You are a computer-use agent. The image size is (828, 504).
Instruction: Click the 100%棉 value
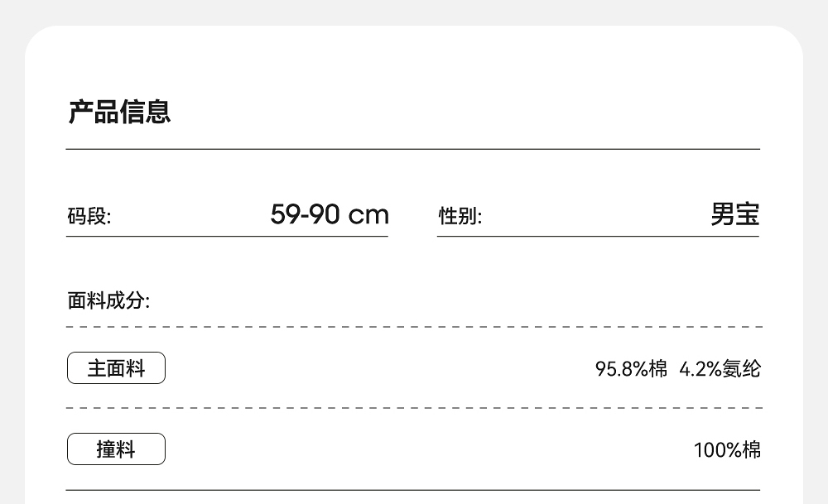(x=727, y=450)
